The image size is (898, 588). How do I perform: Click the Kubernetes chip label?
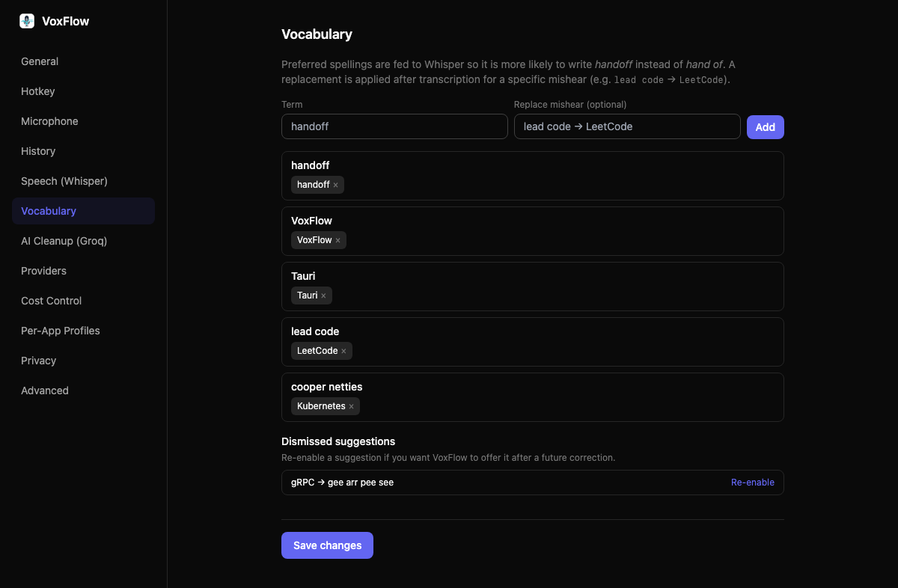(x=321, y=406)
